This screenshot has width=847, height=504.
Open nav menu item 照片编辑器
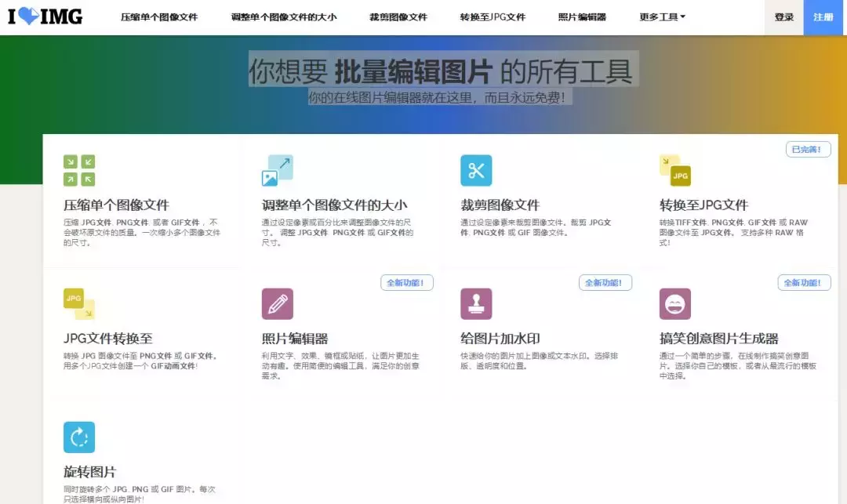pyautogui.click(x=582, y=17)
